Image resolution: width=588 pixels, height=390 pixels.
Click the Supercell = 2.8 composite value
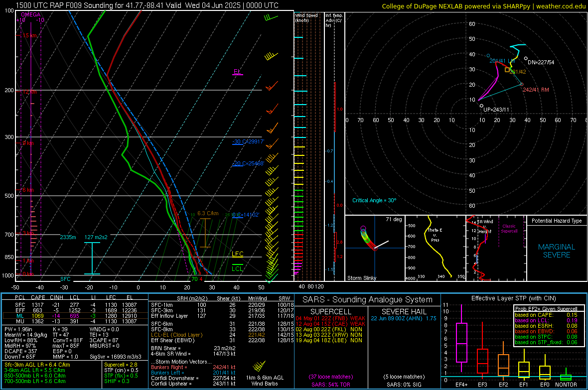[x=121, y=365]
